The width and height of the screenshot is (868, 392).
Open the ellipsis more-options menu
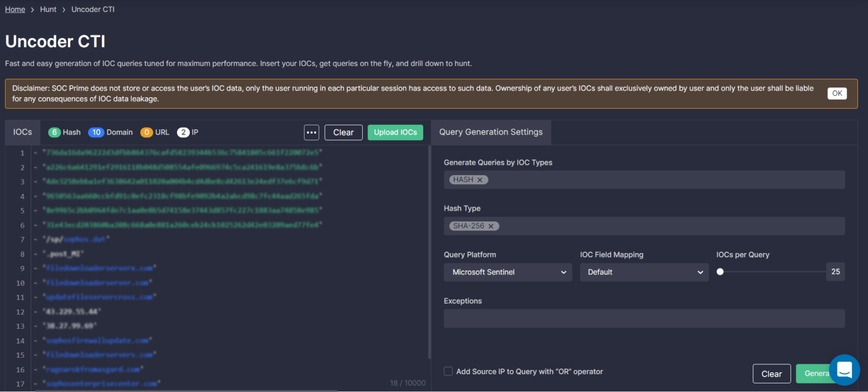[x=311, y=132]
